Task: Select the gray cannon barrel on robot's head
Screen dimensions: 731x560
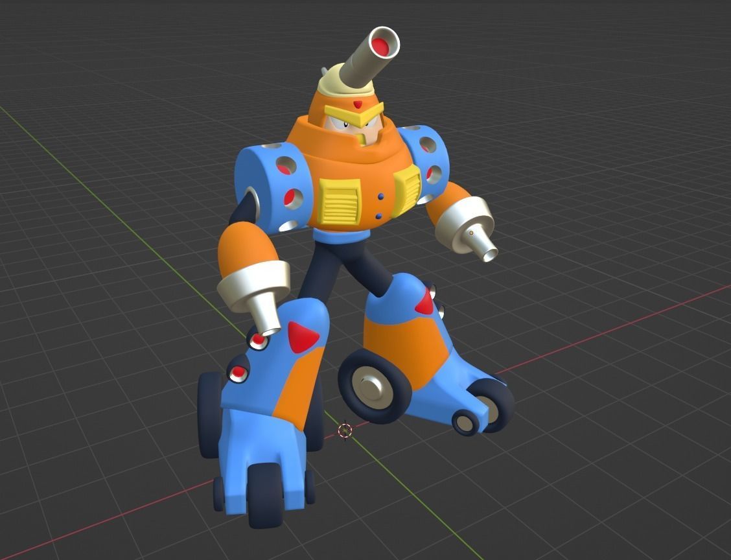Action: click(x=370, y=56)
